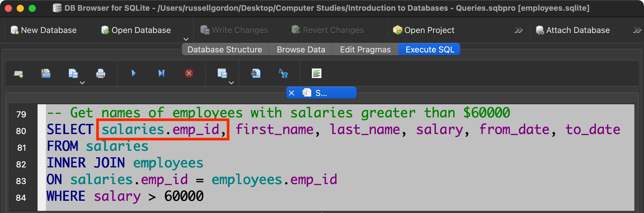Click the Attach Database button
This screenshot has height=213, width=644.
click(573, 30)
